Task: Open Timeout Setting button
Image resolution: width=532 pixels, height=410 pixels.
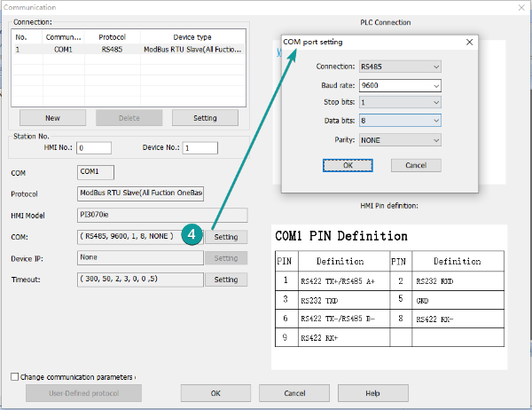Action: coord(226,280)
